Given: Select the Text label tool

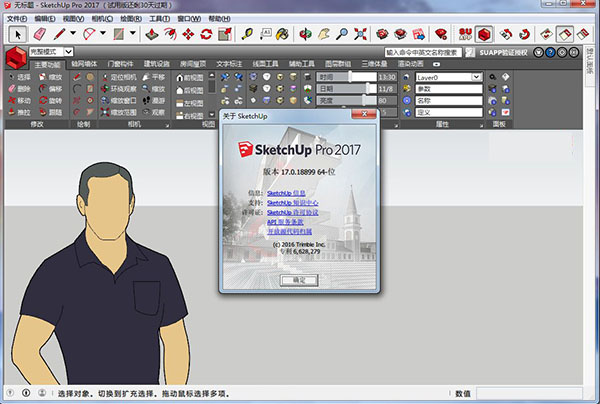Looking at the screenshot, I should pos(266,34).
